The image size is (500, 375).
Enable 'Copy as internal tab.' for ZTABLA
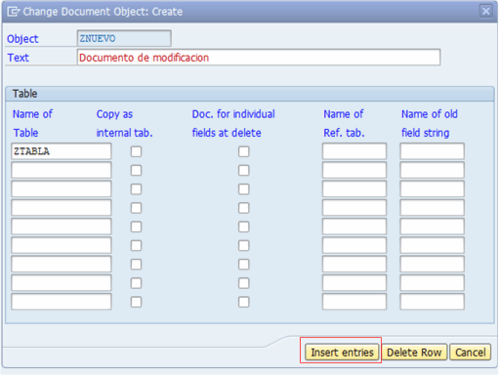pyautogui.click(x=136, y=152)
